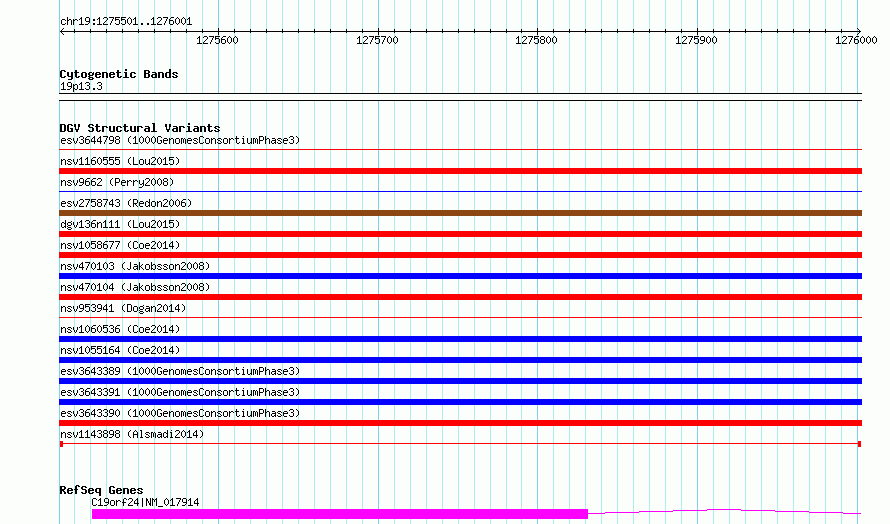Open variant dgv136n111 (Lou2015) label

click(120, 224)
